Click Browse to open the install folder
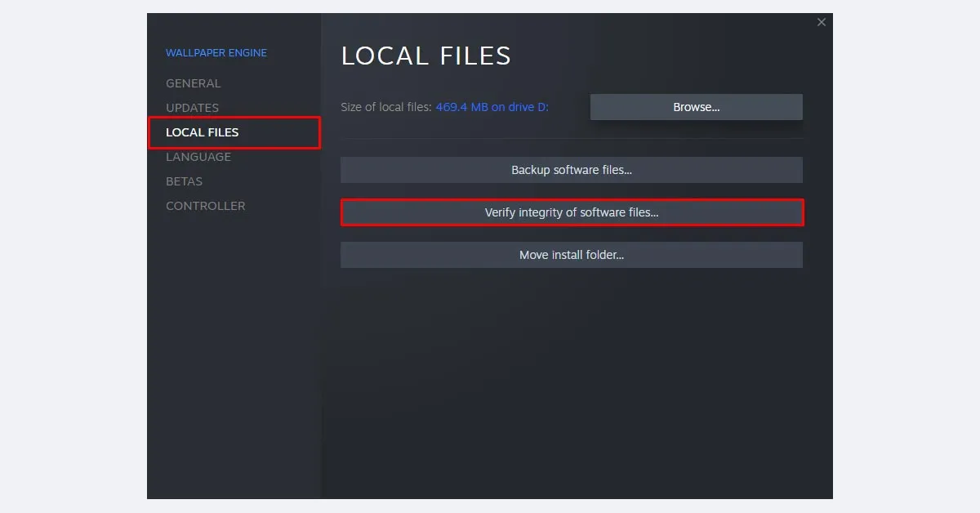 [x=695, y=106]
